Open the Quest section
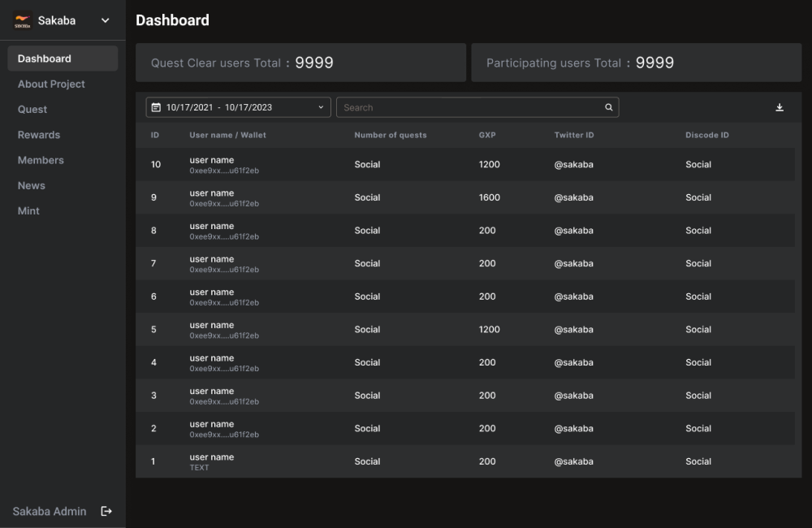The height and width of the screenshot is (528, 812). coord(32,110)
